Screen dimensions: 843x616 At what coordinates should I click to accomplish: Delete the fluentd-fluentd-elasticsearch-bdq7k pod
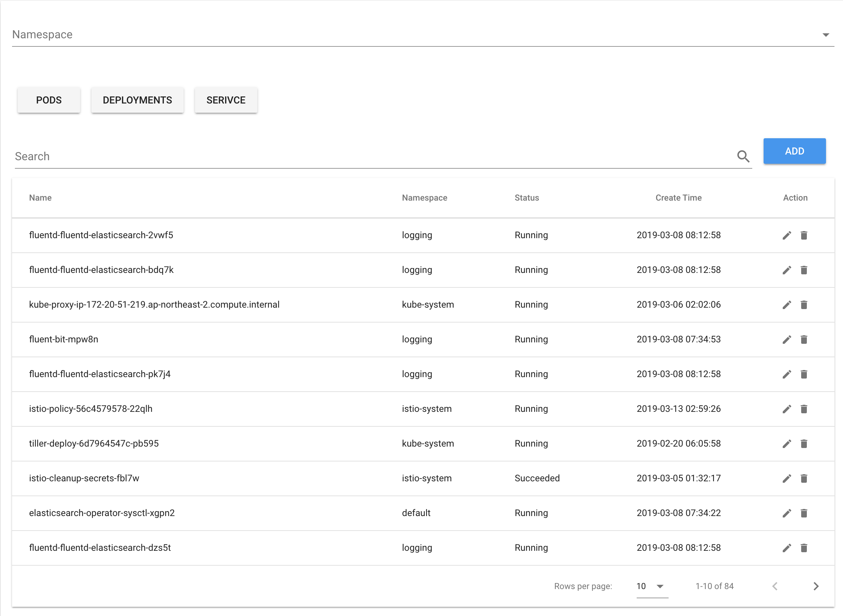click(x=804, y=270)
